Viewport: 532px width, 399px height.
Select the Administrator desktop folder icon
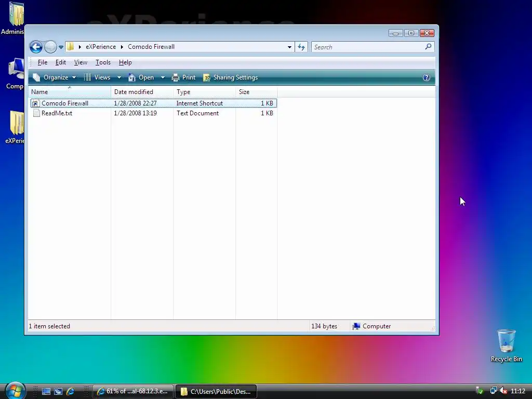point(12,18)
